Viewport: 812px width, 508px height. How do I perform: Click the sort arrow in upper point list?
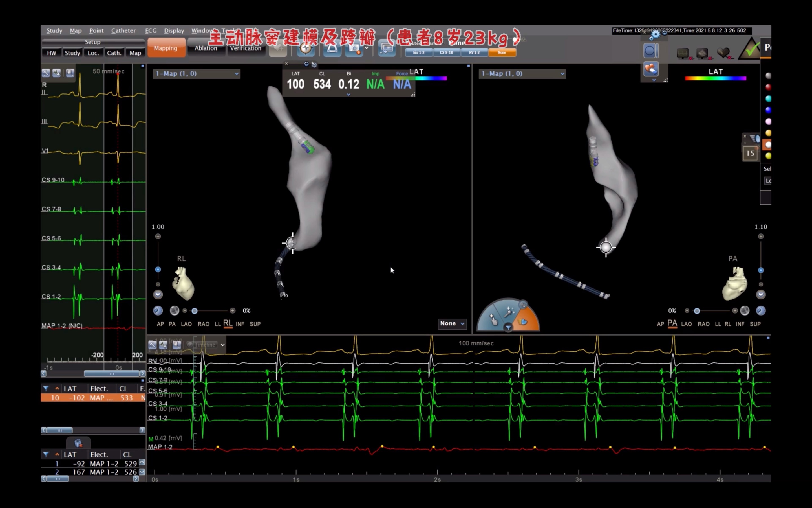click(57, 388)
